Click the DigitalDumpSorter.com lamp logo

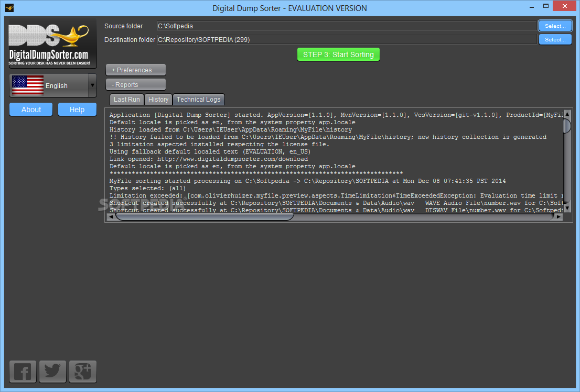53,43
